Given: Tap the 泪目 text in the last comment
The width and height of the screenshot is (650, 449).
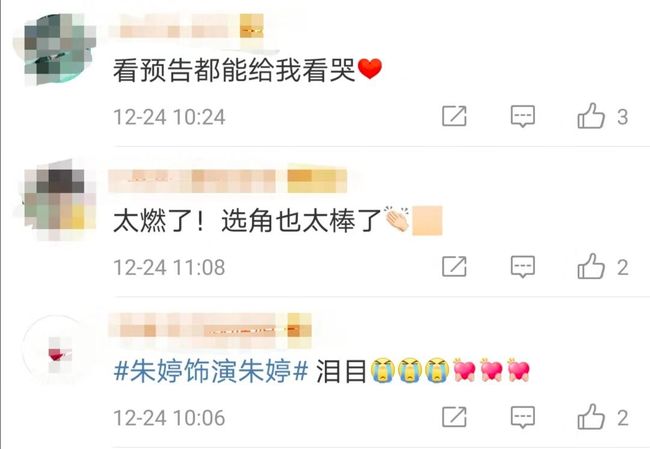Looking at the screenshot, I should (341, 371).
